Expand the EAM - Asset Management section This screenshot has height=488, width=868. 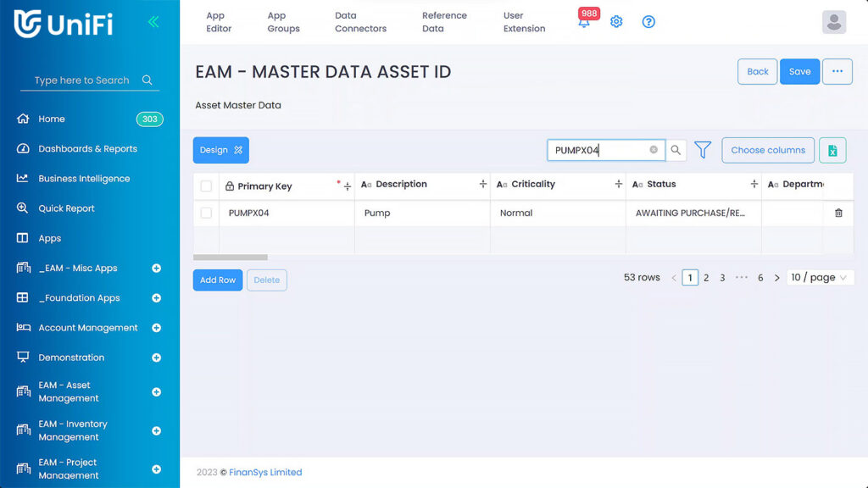point(155,391)
